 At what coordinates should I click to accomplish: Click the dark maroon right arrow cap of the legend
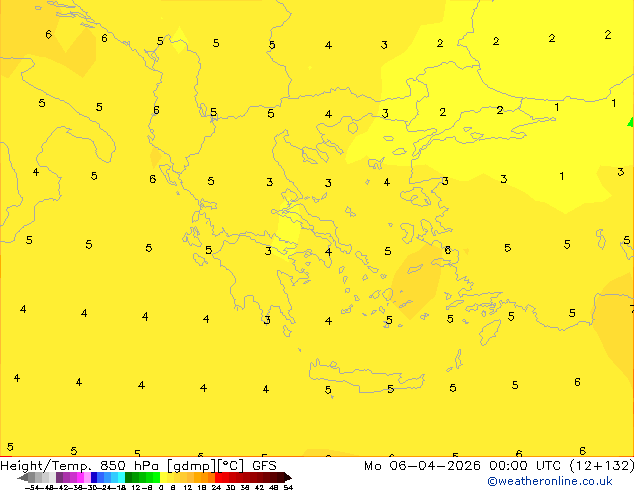[x=287, y=477]
